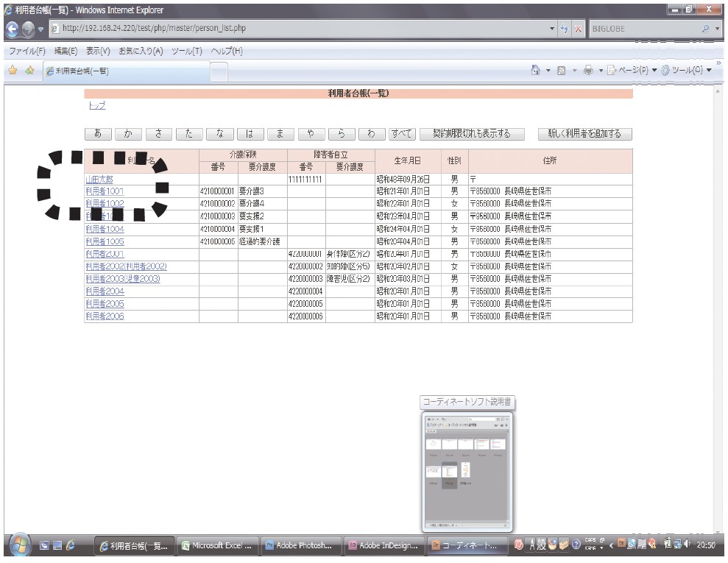Filter users by ら button
This screenshot has width=728, height=563.
pyautogui.click(x=342, y=134)
